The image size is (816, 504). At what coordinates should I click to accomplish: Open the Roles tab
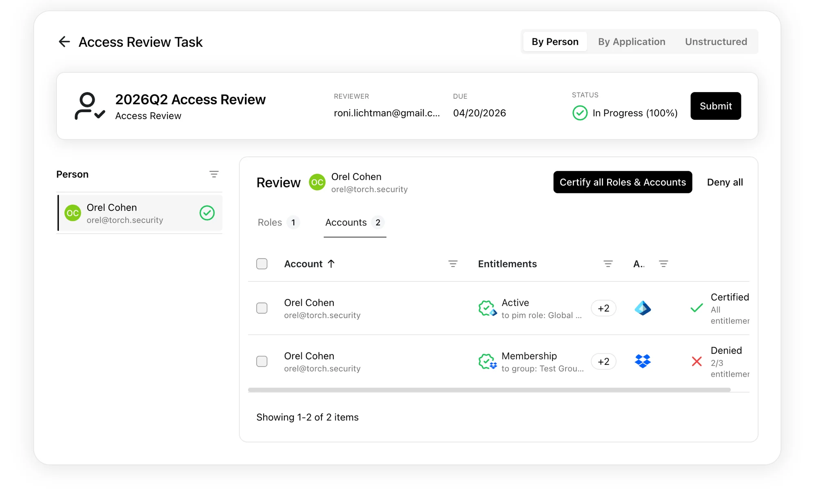click(279, 222)
